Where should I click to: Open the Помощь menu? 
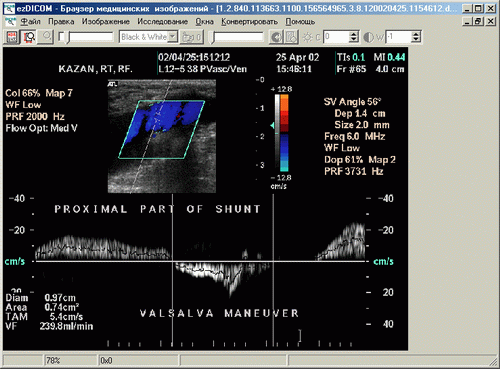tap(300, 22)
